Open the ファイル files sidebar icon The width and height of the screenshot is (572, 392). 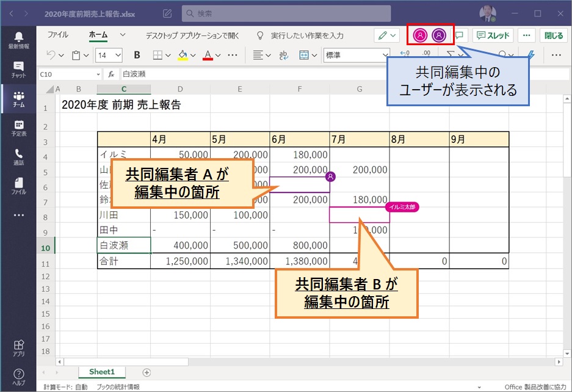[x=18, y=186]
